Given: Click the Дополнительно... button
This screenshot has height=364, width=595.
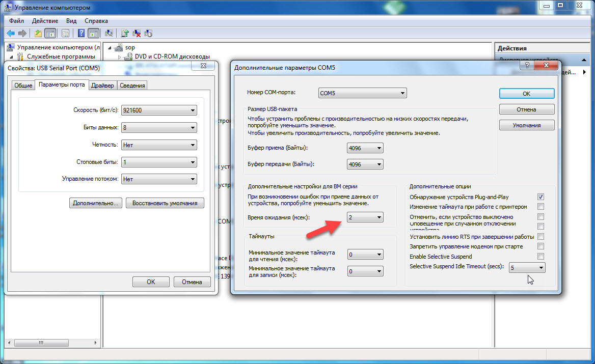Looking at the screenshot, I should pyautogui.click(x=96, y=203).
